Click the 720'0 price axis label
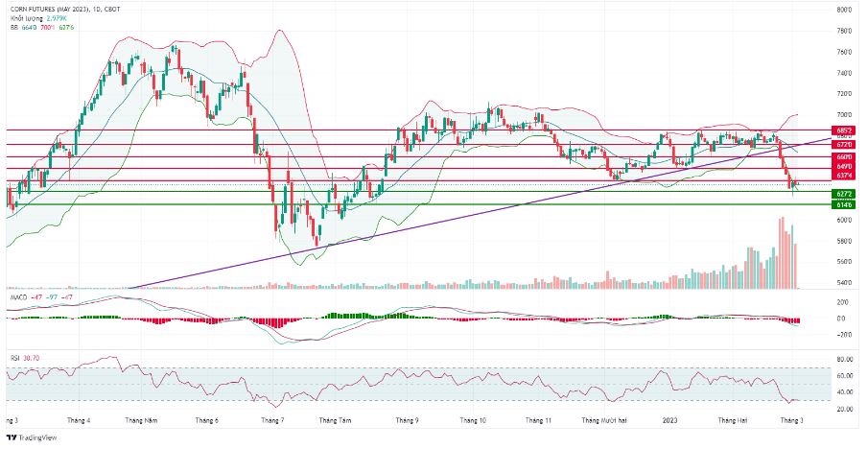Viewport: 868px width, 449px height. [844, 94]
